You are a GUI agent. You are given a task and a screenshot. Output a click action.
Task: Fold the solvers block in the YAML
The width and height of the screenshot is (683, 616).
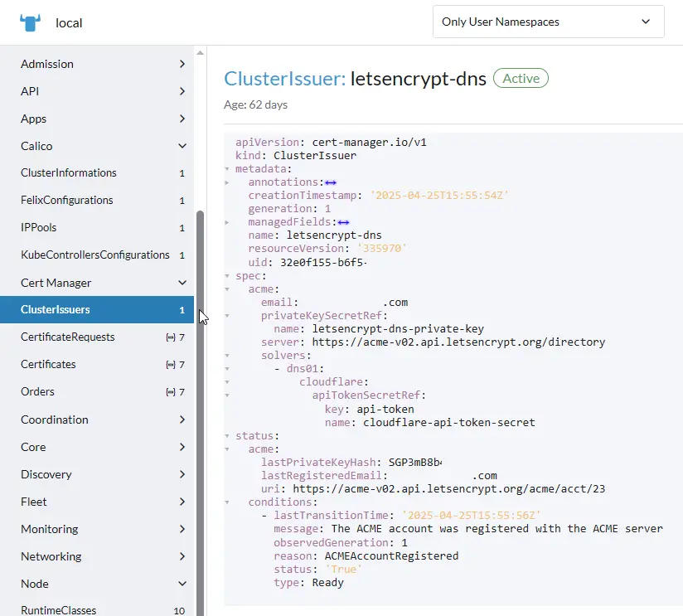(x=227, y=356)
